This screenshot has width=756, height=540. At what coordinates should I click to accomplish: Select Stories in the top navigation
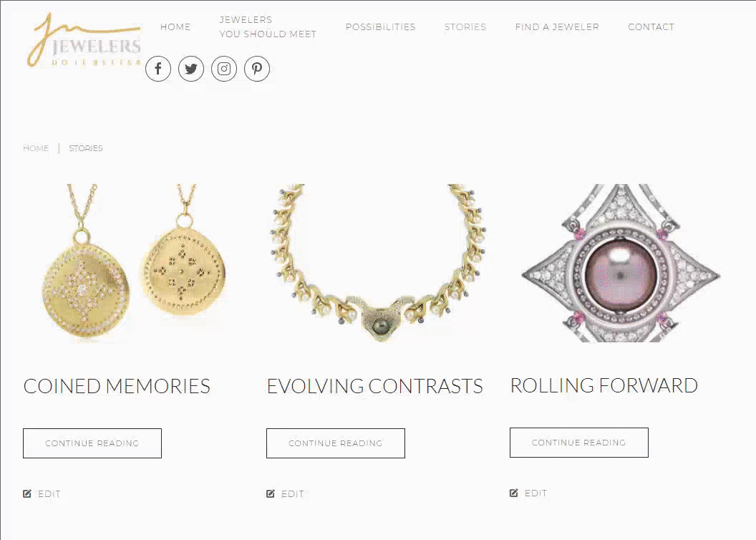pos(465,27)
